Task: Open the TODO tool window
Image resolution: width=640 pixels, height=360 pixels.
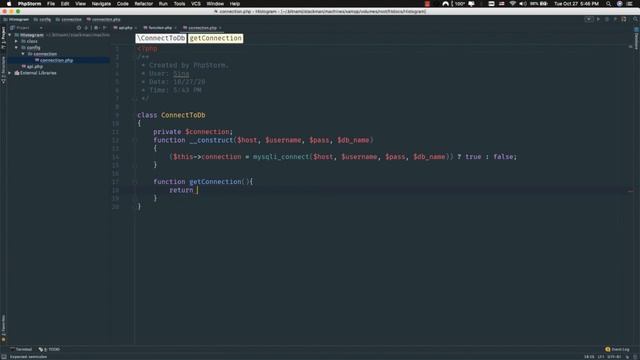Action: [x=49, y=349]
